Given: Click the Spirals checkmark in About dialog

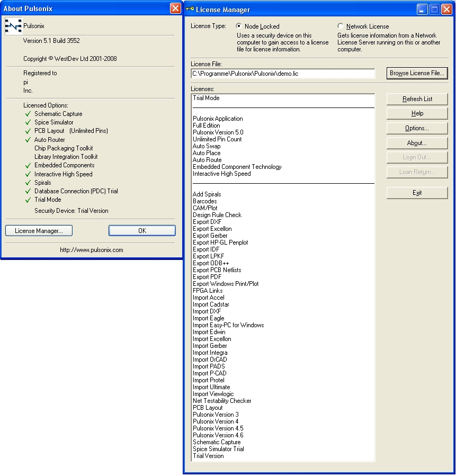Looking at the screenshot, I should (x=28, y=183).
